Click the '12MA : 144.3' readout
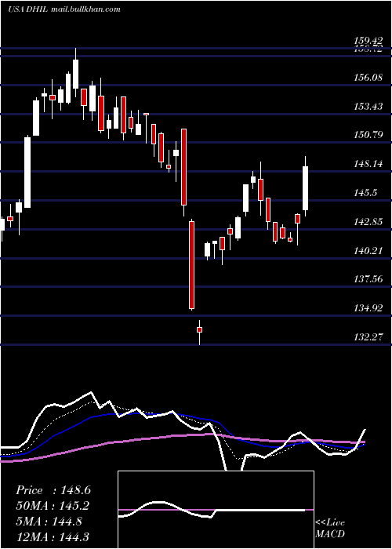The image size is (392, 549). pos(53,536)
